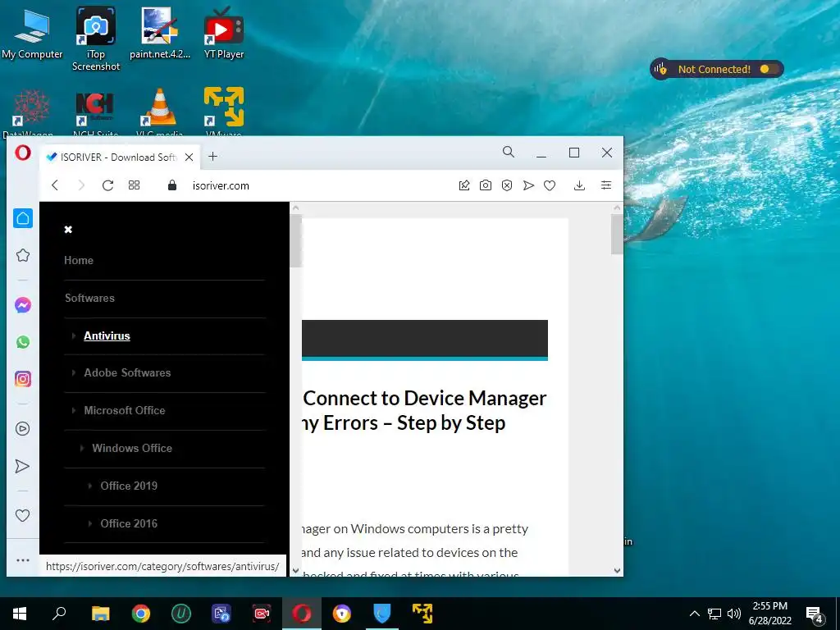The height and width of the screenshot is (630, 840).
Task: Add page to bookmarks heart toolbar
Action: click(550, 185)
